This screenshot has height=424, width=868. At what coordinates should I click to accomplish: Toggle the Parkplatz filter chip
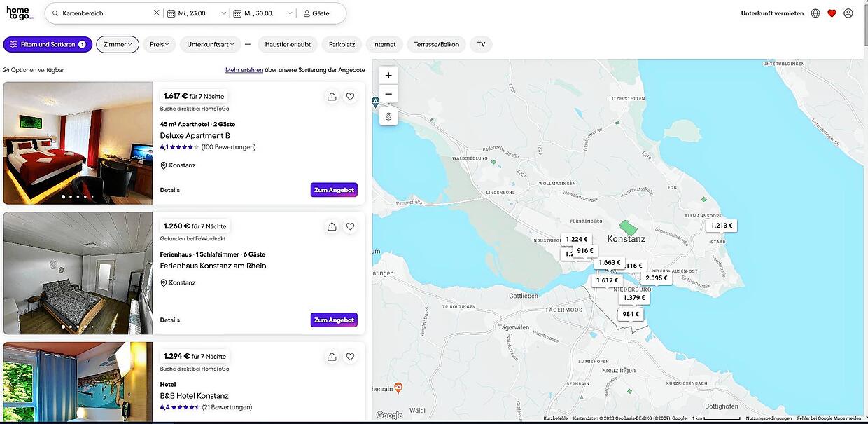point(342,44)
